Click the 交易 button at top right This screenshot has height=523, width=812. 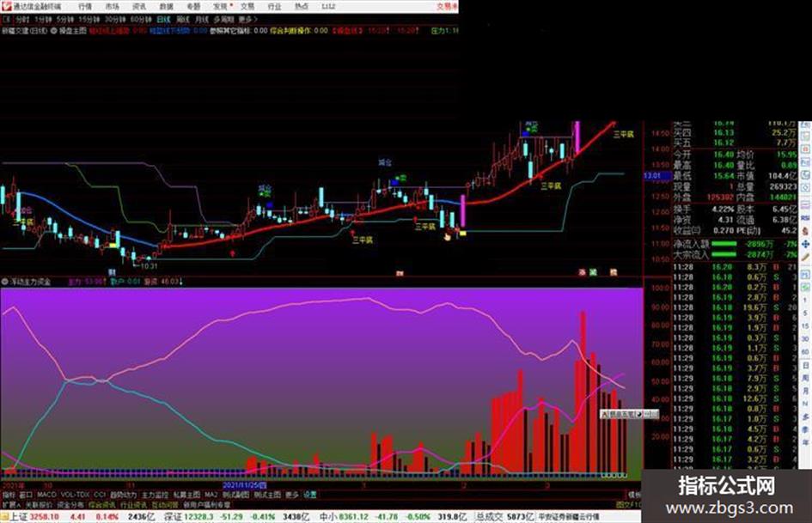click(x=447, y=6)
